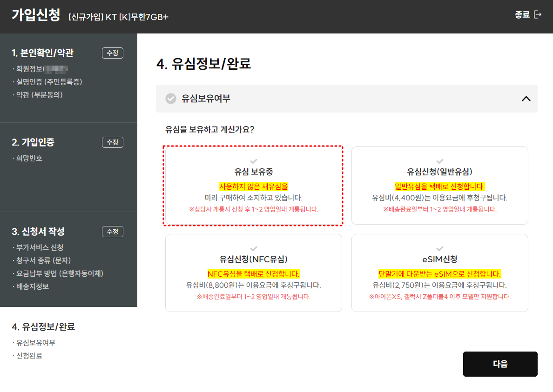Click 수정 button for 본인확인/약관

[x=113, y=53]
